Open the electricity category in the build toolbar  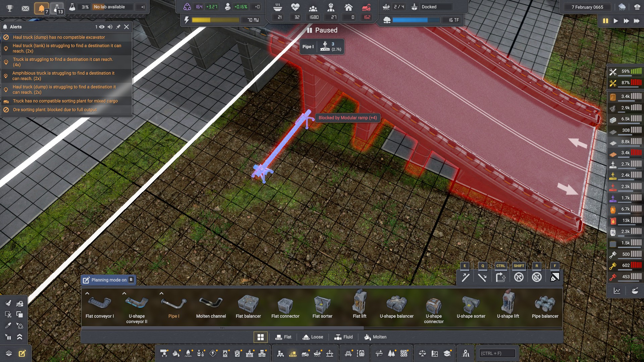click(x=213, y=353)
